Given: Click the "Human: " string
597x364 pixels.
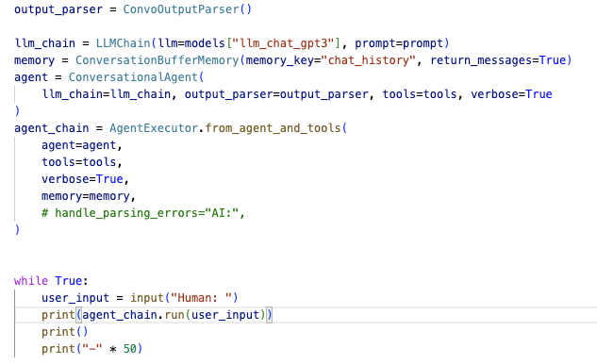Looking at the screenshot, I should click(x=201, y=298).
